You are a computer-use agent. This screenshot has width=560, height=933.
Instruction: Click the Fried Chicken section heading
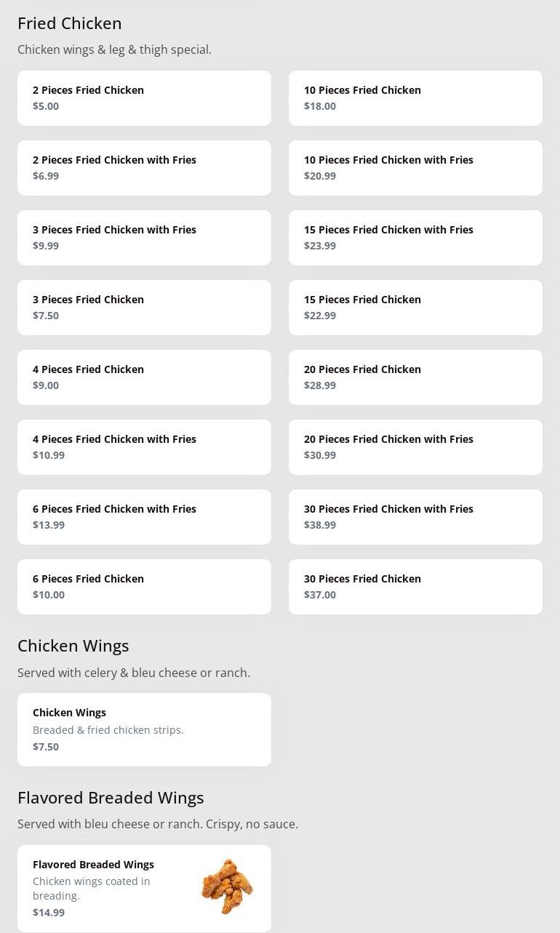coord(70,23)
